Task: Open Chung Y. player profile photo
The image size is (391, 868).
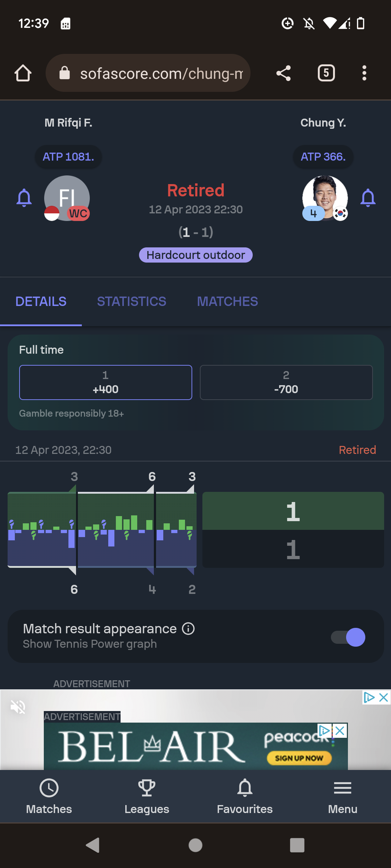Action: coord(325,197)
